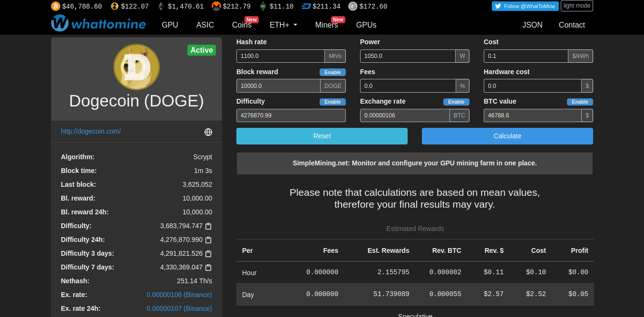This screenshot has height=317, width=644.
Task: Open the Contact page
Action: click(x=572, y=25)
